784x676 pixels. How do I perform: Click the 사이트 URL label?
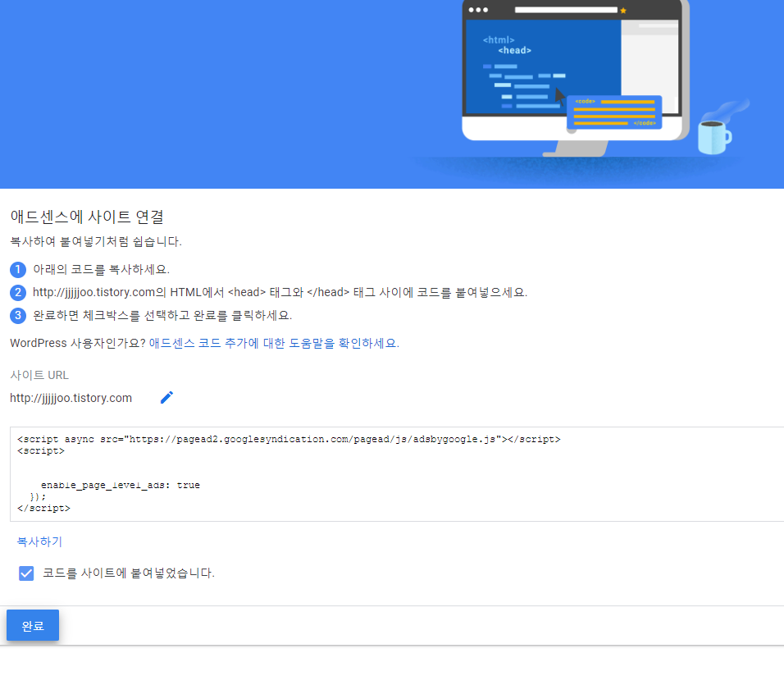click(x=39, y=375)
